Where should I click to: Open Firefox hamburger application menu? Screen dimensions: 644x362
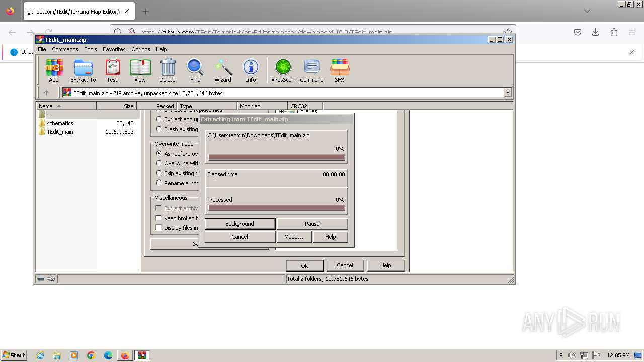[632, 32]
